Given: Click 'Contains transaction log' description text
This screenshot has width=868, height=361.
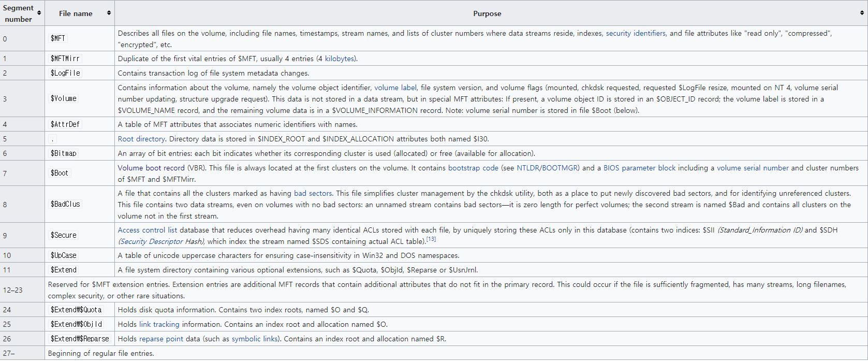Looking at the screenshot, I should click(213, 73).
